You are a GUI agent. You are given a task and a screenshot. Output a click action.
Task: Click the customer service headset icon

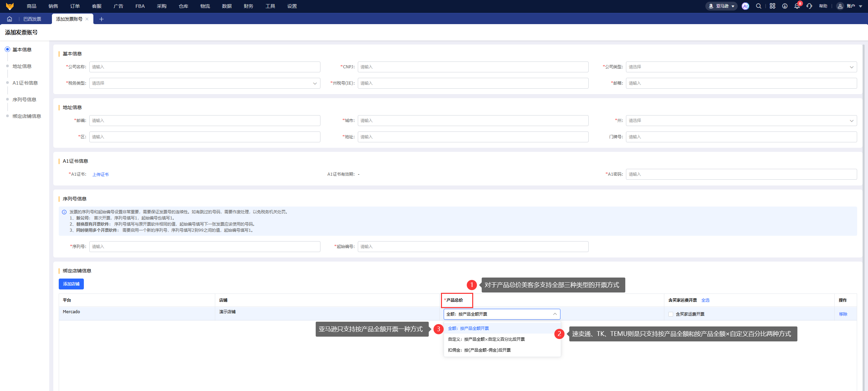809,6
